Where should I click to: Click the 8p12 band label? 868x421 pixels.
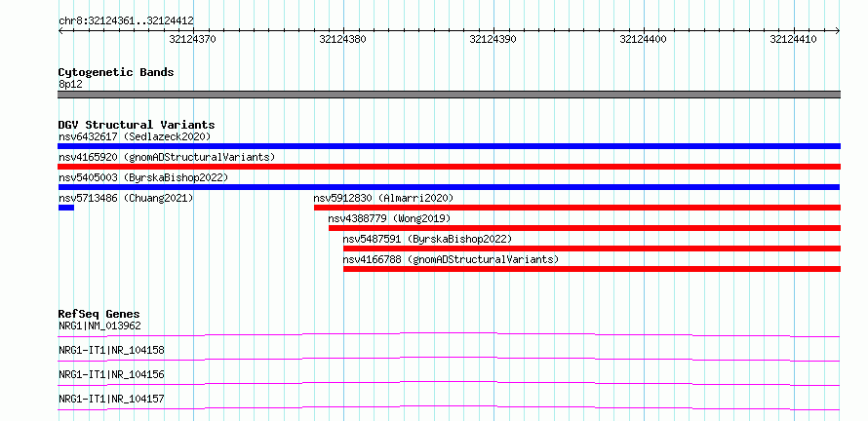[70, 85]
